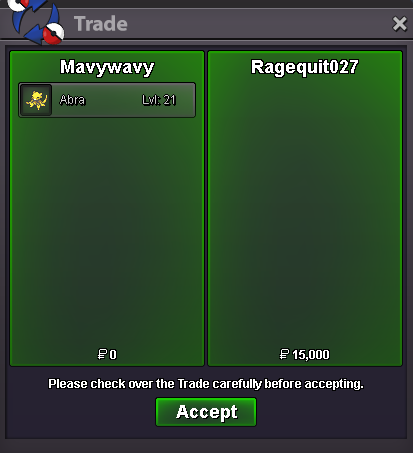Click Mavywavy's 0 money amount
413x453 pixels.
pos(113,354)
